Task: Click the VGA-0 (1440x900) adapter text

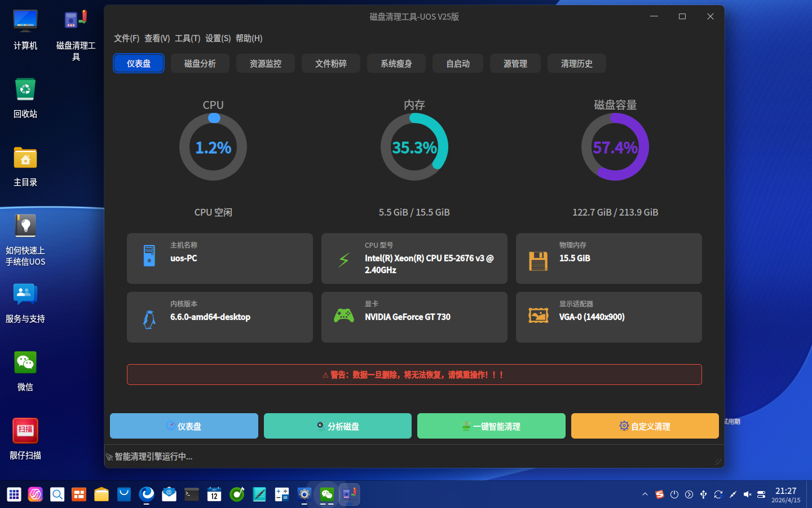Action: [592, 317]
